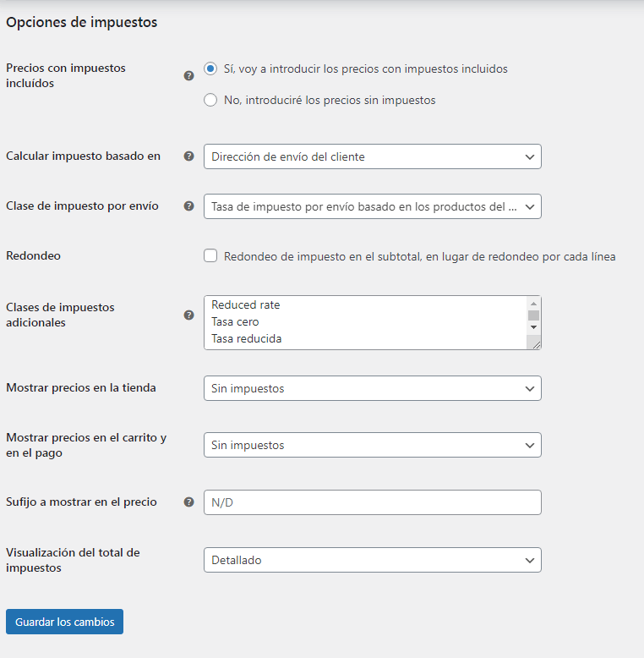Screen dimensions: 644x658
Task: Open 'Dirección de envío del cliente' dropdown
Action: 373,156
